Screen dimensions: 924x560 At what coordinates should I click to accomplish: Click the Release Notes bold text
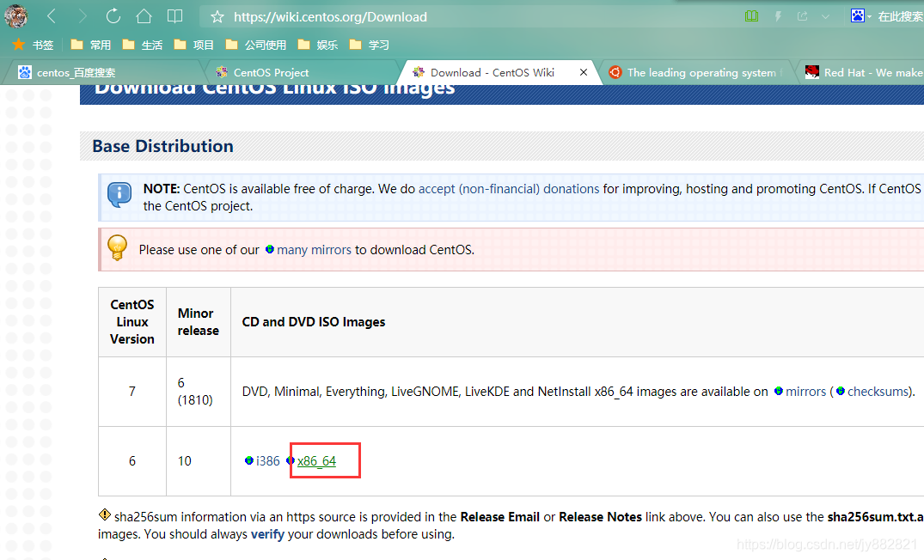point(600,517)
